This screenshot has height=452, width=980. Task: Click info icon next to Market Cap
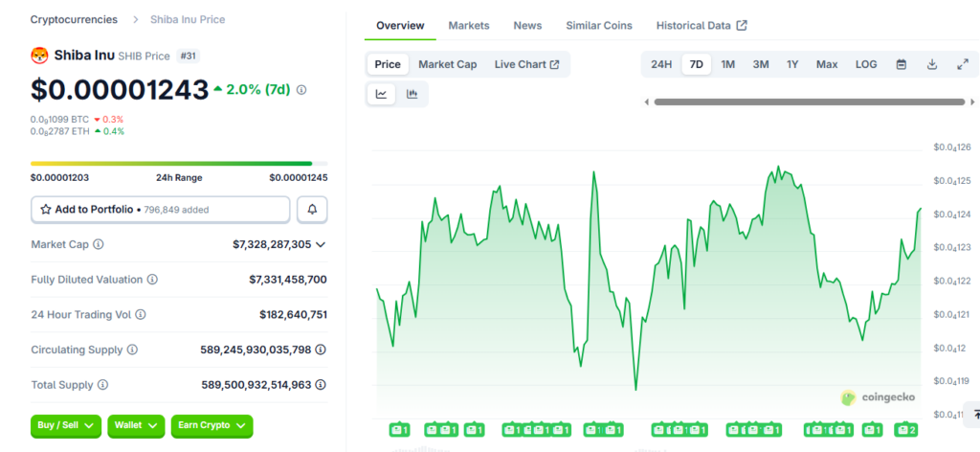(99, 245)
